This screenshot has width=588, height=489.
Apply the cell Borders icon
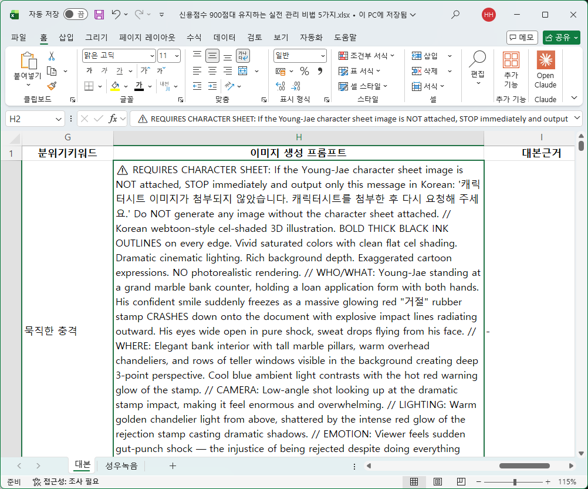[89, 86]
